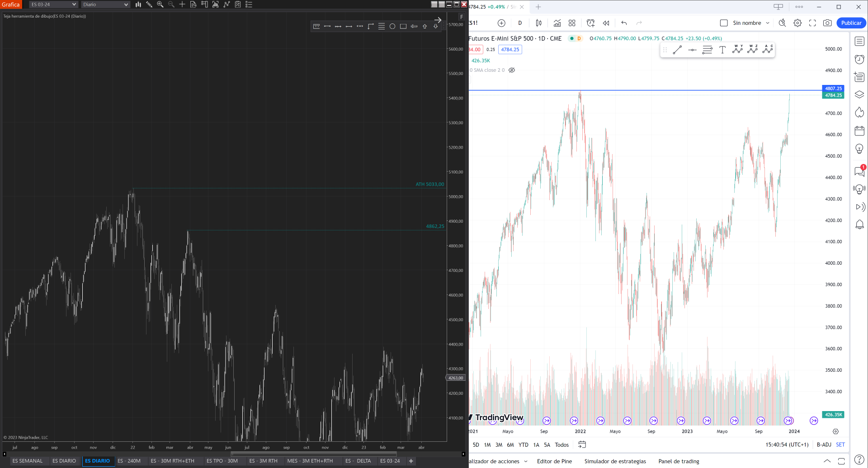Open Editor de Pine tab
Viewport: 868px width, 468px height.
pos(554,461)
